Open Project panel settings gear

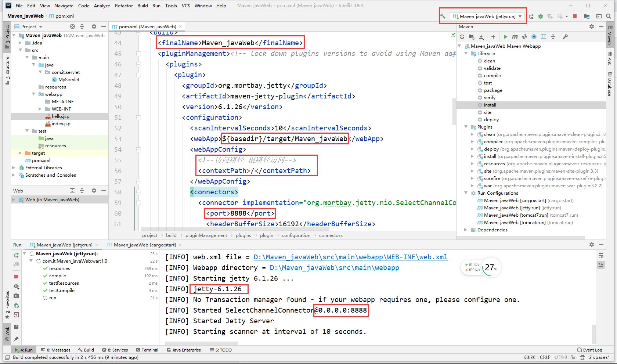pyautogui.click(x=94, y=26)
